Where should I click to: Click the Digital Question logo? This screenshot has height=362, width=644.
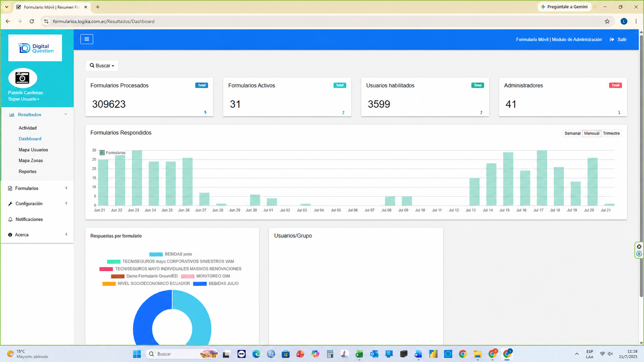[35, 48]
